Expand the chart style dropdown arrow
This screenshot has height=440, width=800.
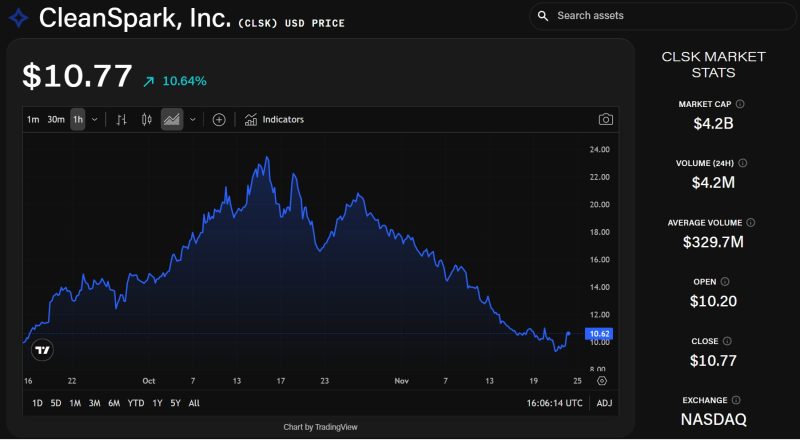192,120
